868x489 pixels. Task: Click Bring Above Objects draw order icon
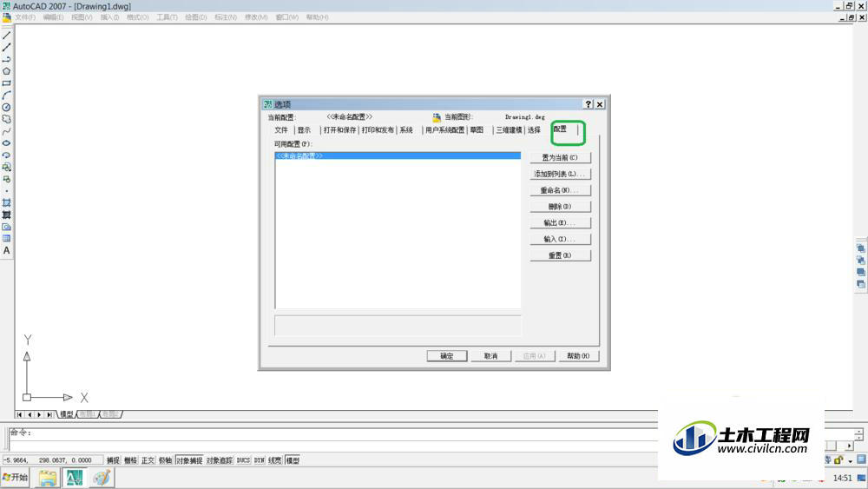pos(861,273)
